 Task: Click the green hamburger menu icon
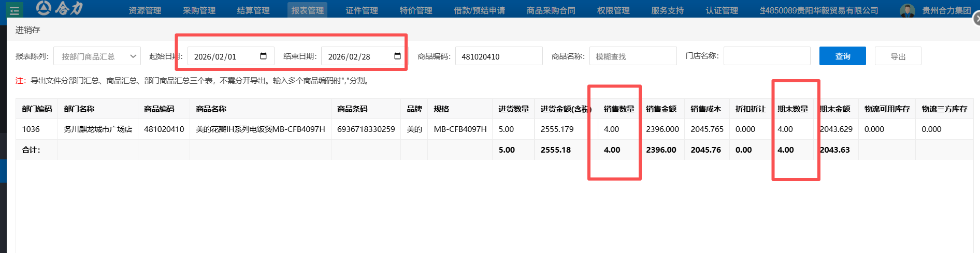15,10
